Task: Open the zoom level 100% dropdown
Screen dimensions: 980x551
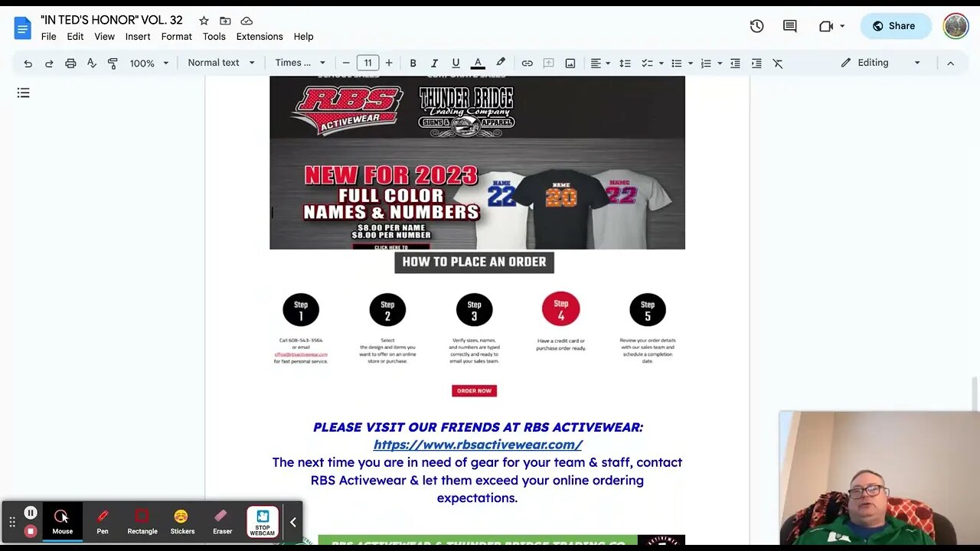Action: (149, 64)
